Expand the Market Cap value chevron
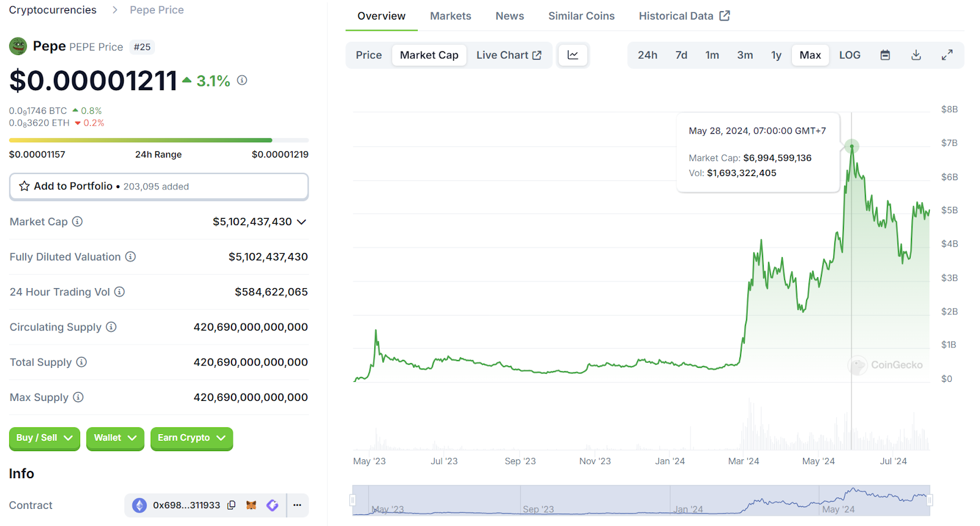Viewport: 980px width, 526px height. 301,222
